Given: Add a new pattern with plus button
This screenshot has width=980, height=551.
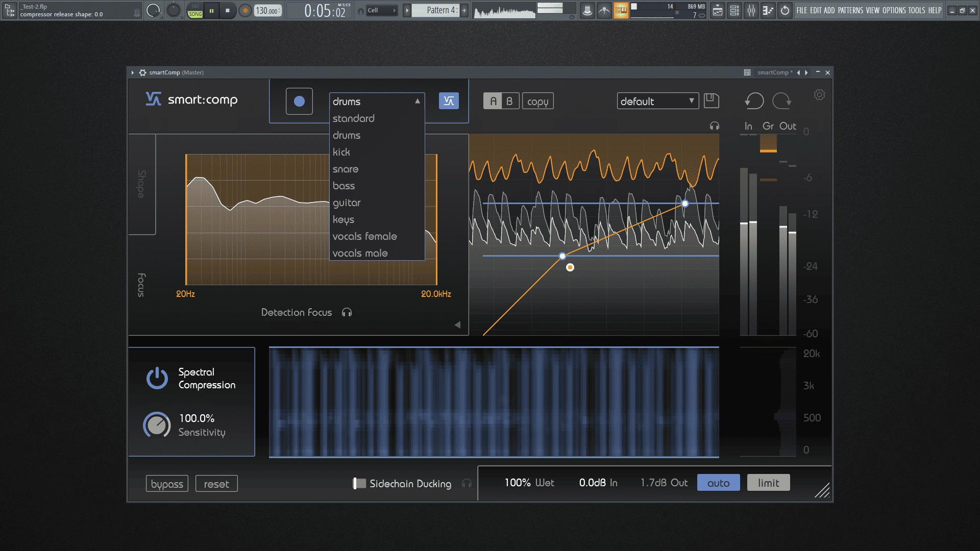Looking at the screenshot, I should pyautogui.click(x=464, y=10).
